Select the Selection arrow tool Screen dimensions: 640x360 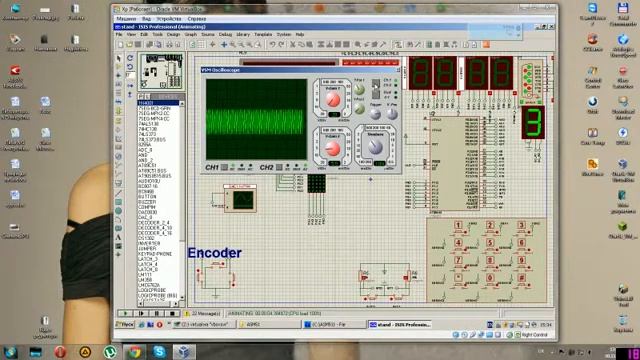[x=119, y=58]
